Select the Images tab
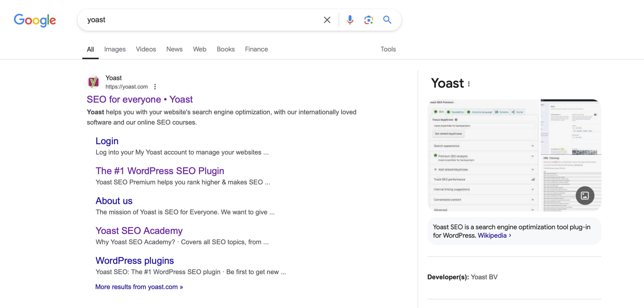This screenshot has height=308, width=644. pyautogui.click(x=115, y=49)
